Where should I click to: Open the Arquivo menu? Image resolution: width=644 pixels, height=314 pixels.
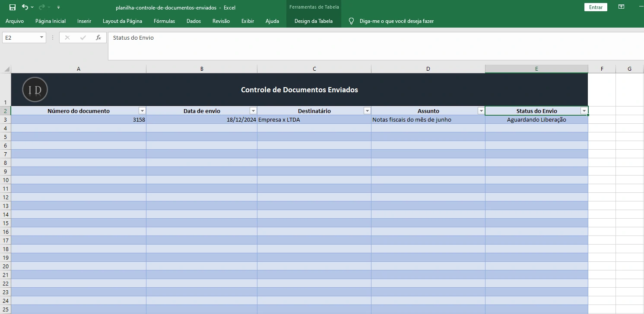click(x=15, y=21)
